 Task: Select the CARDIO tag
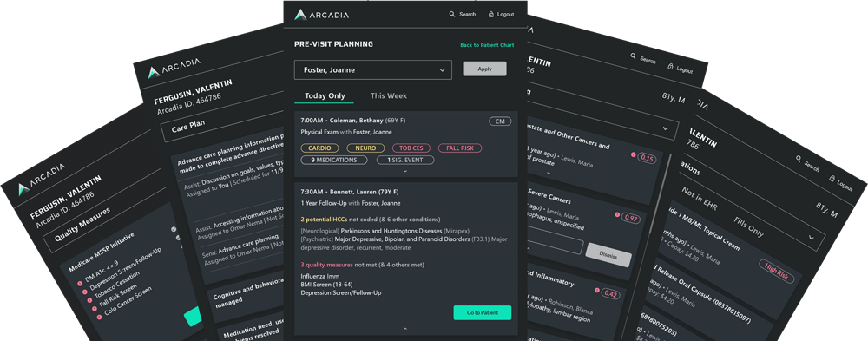[x=319, y=148]
